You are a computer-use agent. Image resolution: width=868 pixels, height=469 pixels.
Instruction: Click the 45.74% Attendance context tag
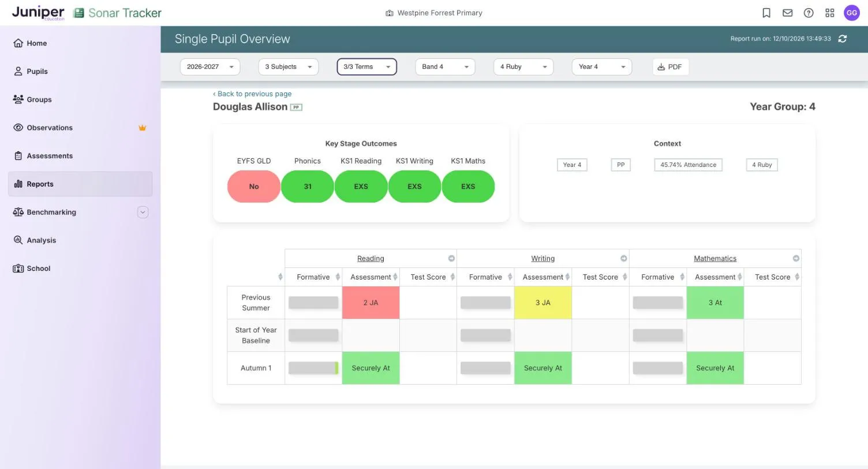688,165
